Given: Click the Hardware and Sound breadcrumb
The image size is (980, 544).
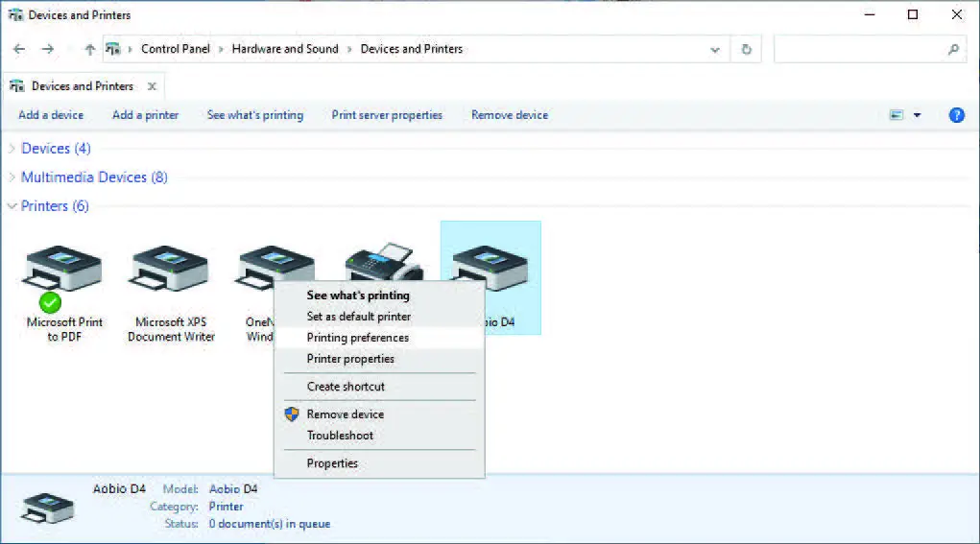Looking at the screenshot, I should 285,49.
